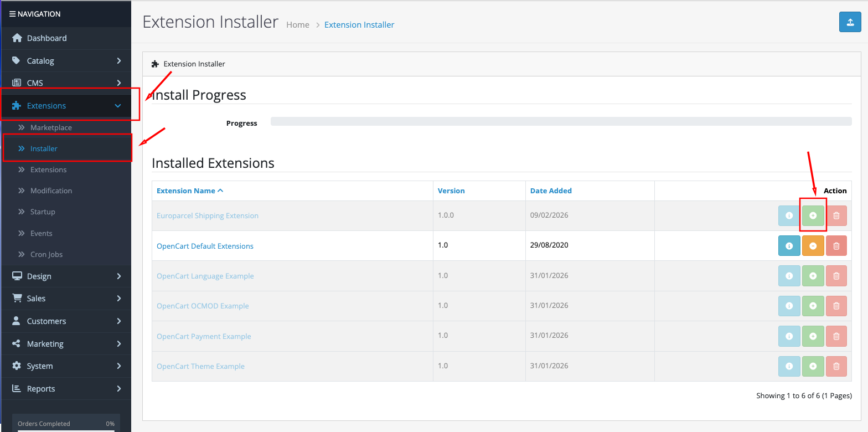Show info for OpenCart Language Example
The height and width of the screenshot is (432, 868).
[x=789, y=276]
